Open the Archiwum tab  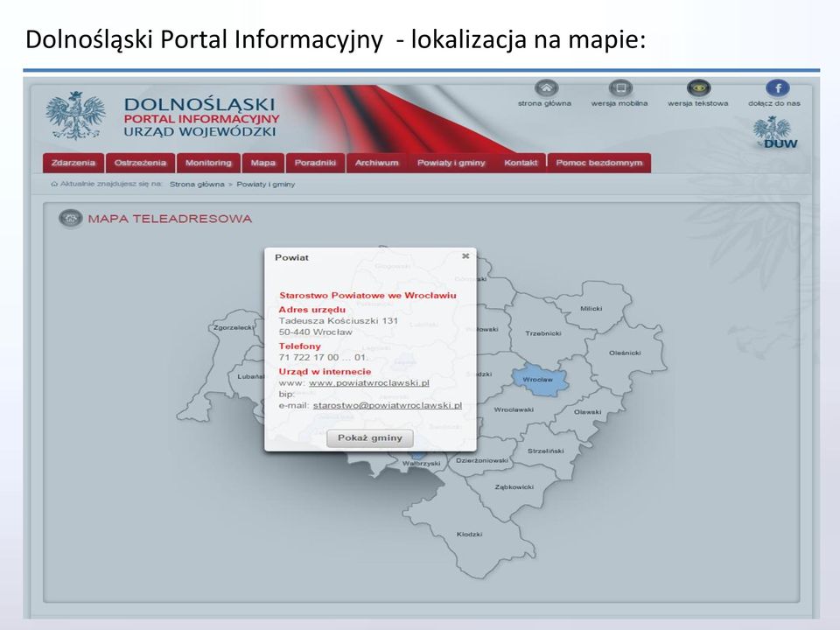tap(376, 163)
